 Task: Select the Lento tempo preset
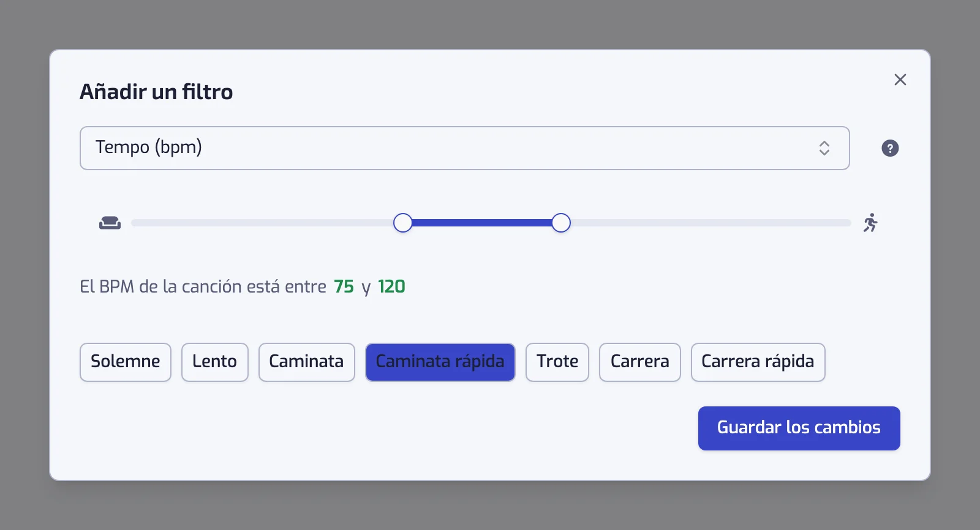point(215,362)
